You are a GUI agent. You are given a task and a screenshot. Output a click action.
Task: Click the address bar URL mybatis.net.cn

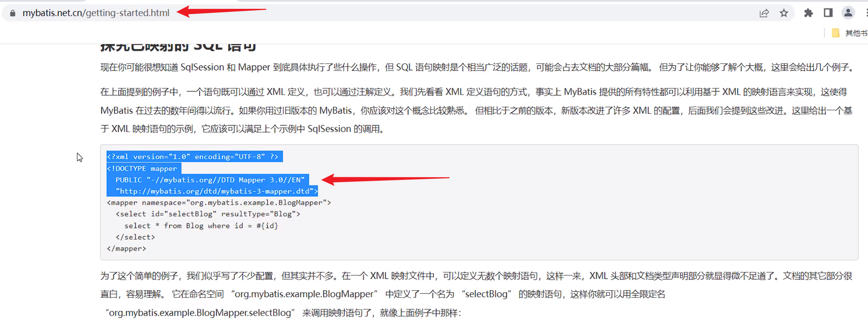96,13
